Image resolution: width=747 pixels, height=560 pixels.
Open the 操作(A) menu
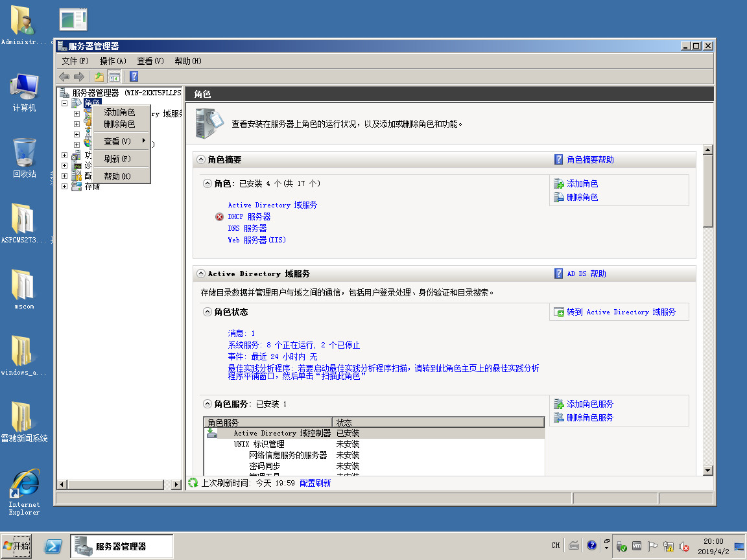[x=113, y=61]
